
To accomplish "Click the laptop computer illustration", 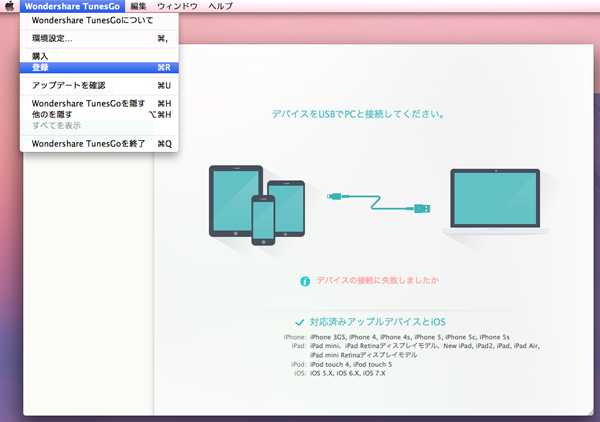I will 495,201.
